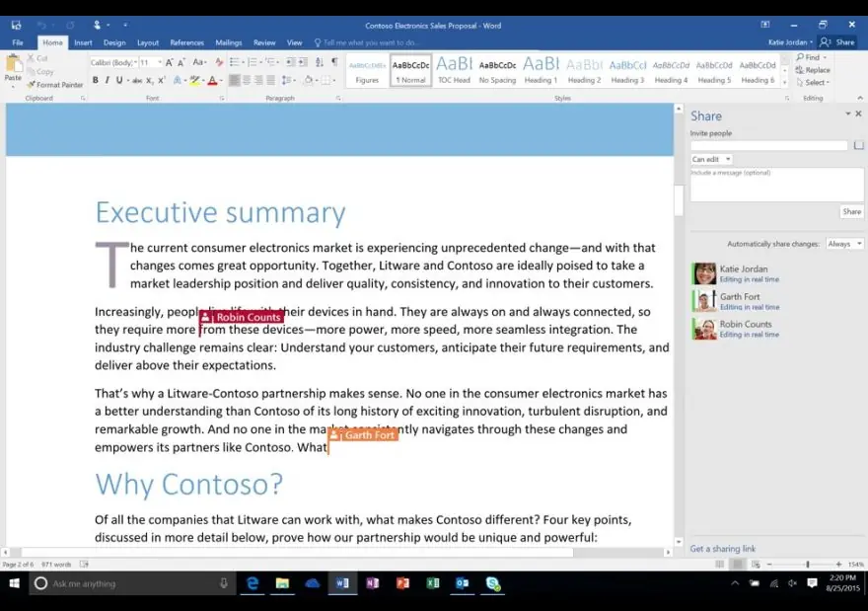The height and width of the screenshot is (611, 868).
Task: Sort the selected text
Action: pyautogui.click(x=319, y=62)
